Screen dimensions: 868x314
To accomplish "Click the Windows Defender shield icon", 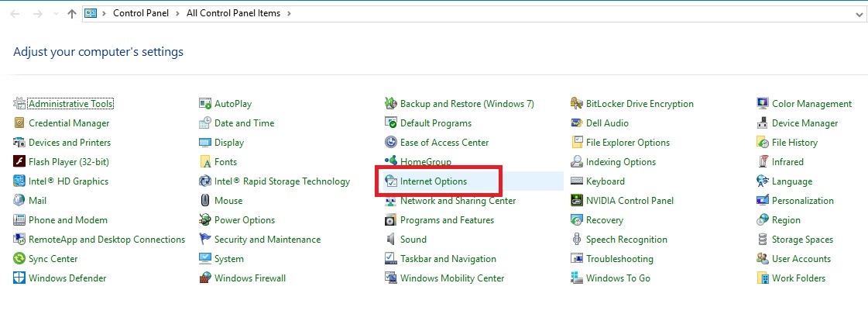I will click(19, 278).
